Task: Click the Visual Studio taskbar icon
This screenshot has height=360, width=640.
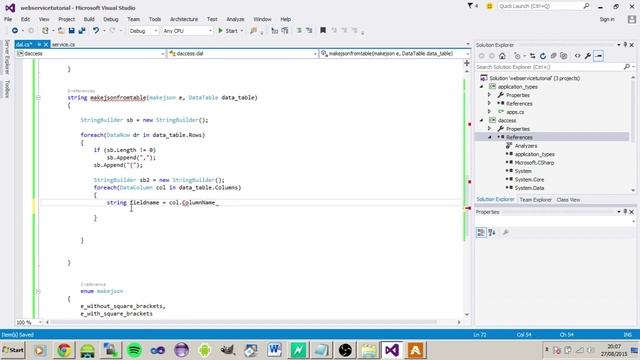Action: [x=392, y=350]
